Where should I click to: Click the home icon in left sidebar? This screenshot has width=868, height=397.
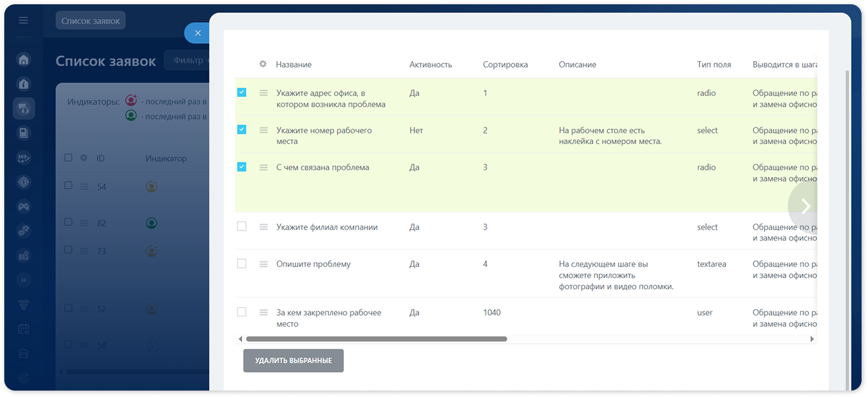point(24,59)
